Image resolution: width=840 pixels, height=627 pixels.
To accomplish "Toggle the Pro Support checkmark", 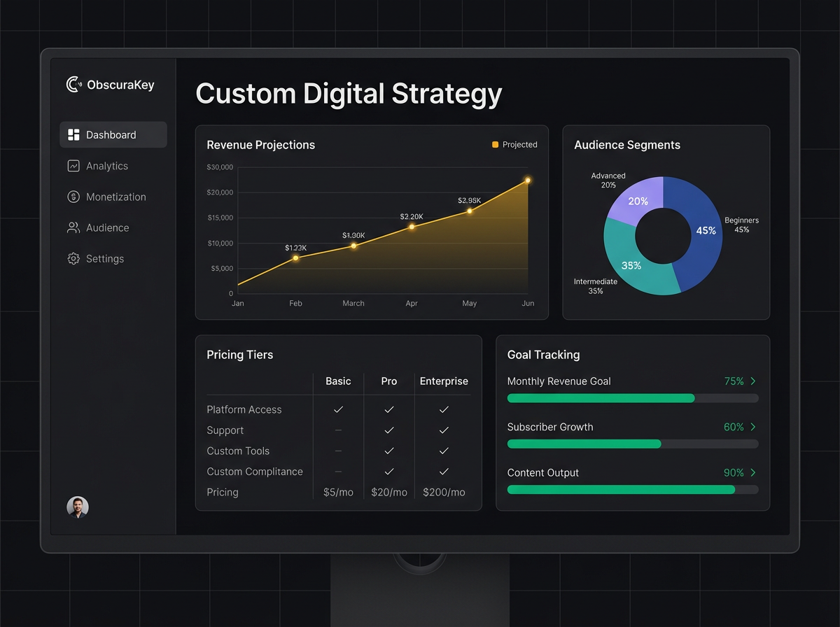I will tap(389, 430).
